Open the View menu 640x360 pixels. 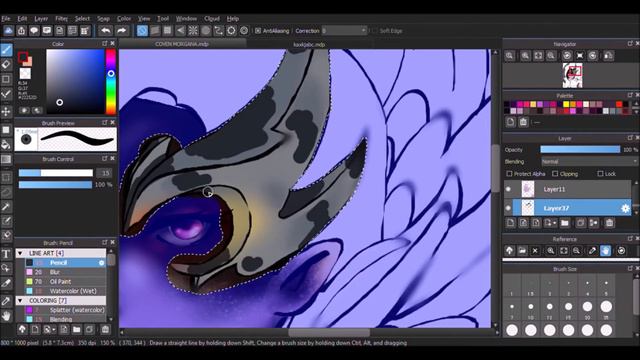[144, 19]
